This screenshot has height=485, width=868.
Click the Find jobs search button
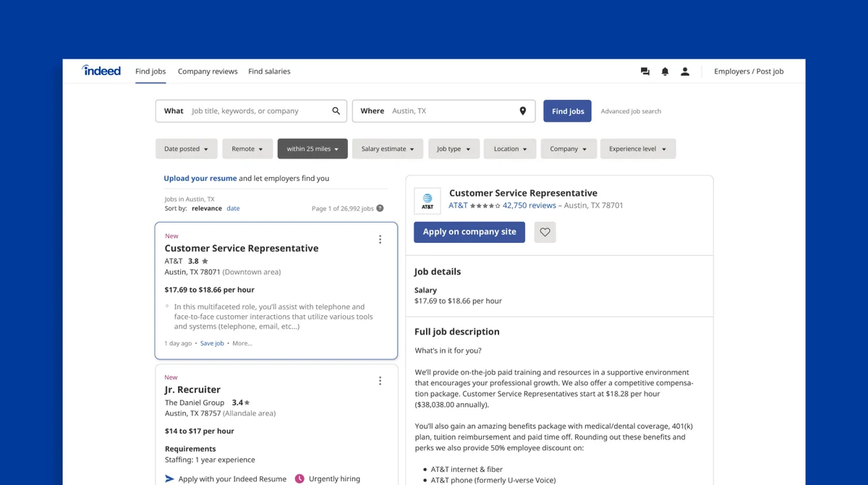click(568, 111)
